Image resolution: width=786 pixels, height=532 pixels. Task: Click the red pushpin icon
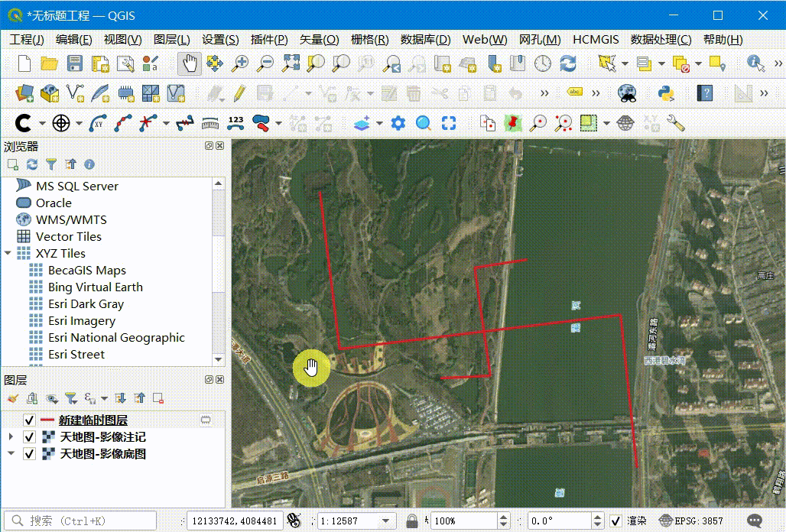[513, 123]
